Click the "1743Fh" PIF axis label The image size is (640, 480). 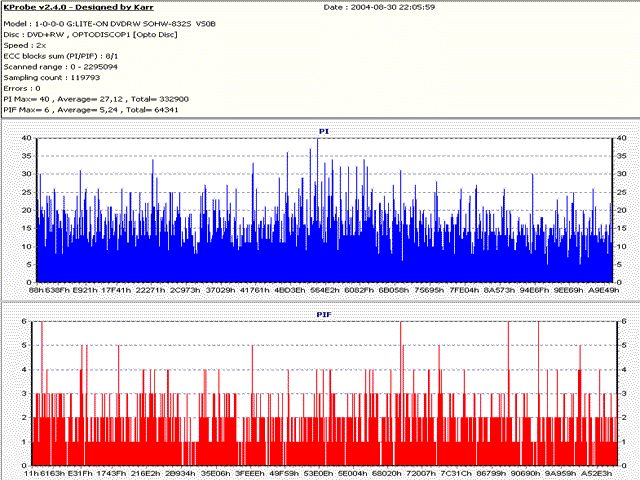point(111,473)
